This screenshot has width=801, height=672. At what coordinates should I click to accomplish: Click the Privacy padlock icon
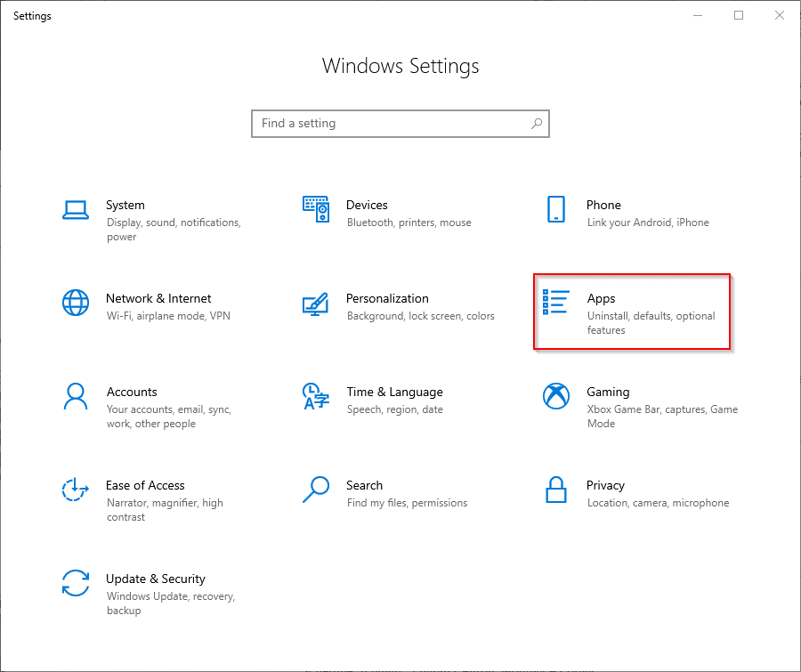coord(555,490)
